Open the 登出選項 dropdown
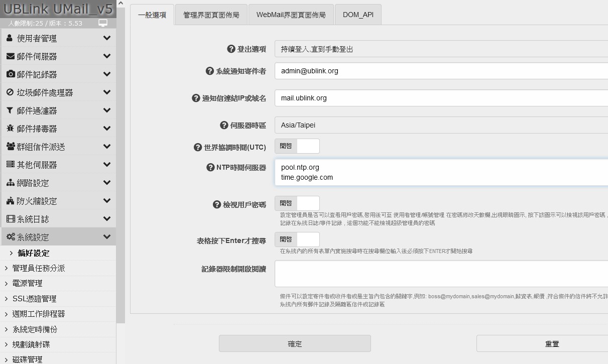This screenshot has width=608, height=364. [441, 49]
